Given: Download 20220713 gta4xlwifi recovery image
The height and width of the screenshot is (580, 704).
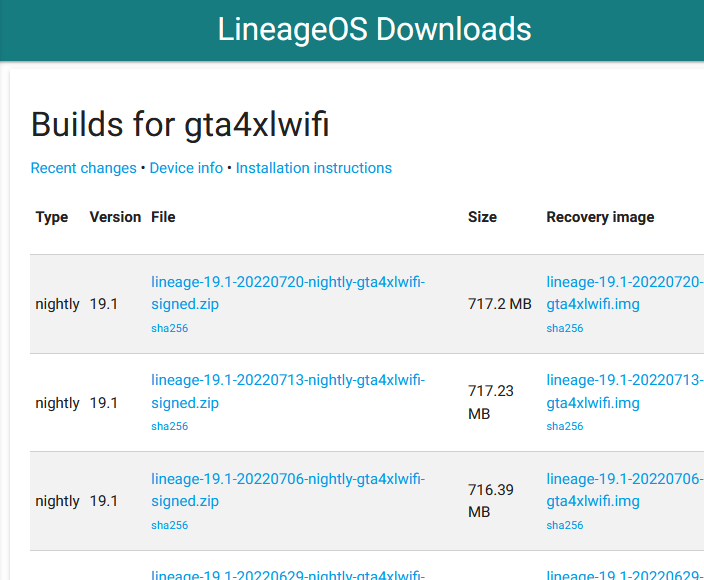Looking at the screenshot, I should [625, 391].
